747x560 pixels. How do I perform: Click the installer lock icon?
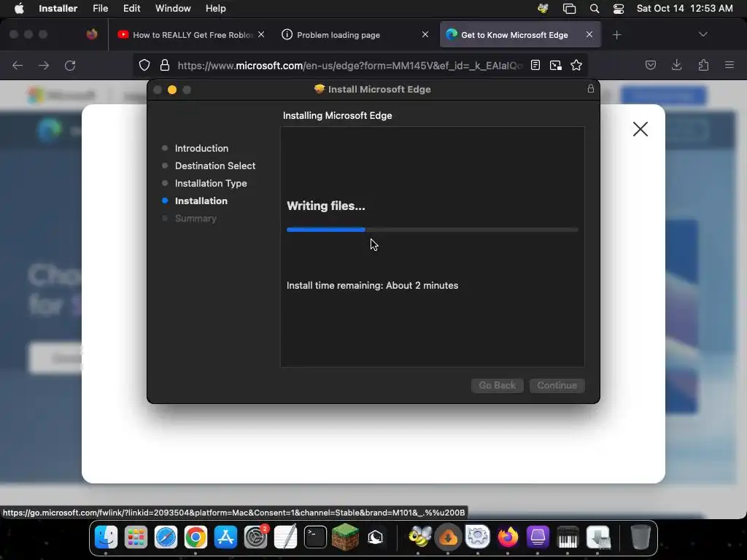[590, 88]
